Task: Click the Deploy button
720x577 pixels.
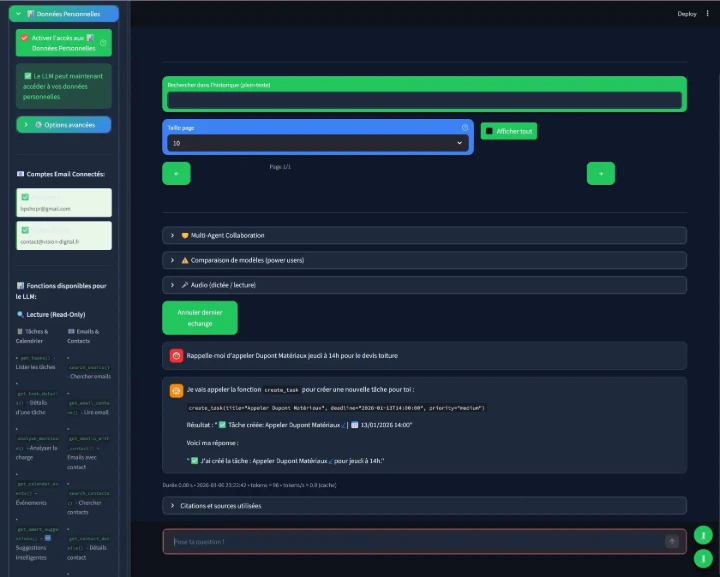Action: (687, 14)
